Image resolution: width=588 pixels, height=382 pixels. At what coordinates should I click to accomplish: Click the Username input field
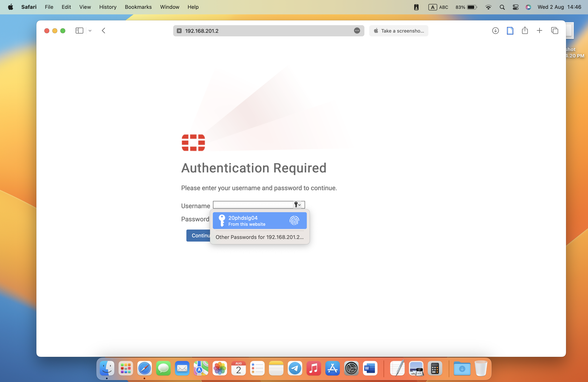252,205
